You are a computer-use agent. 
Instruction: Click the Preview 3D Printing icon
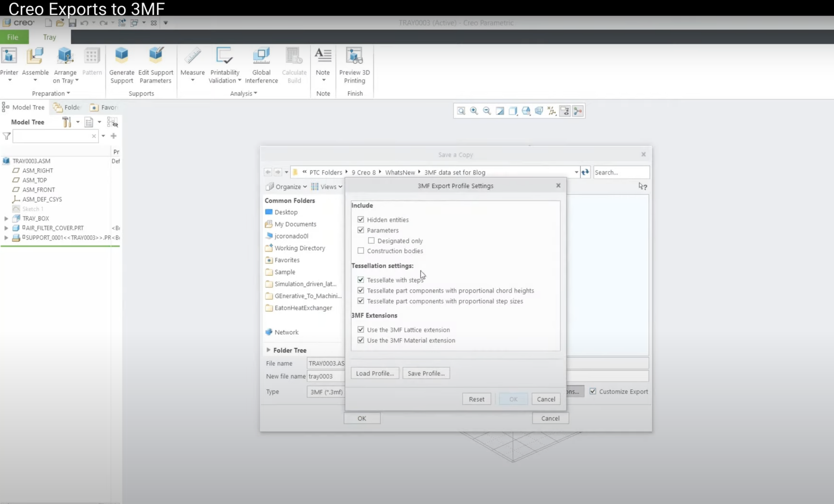(x=354, y=56)
